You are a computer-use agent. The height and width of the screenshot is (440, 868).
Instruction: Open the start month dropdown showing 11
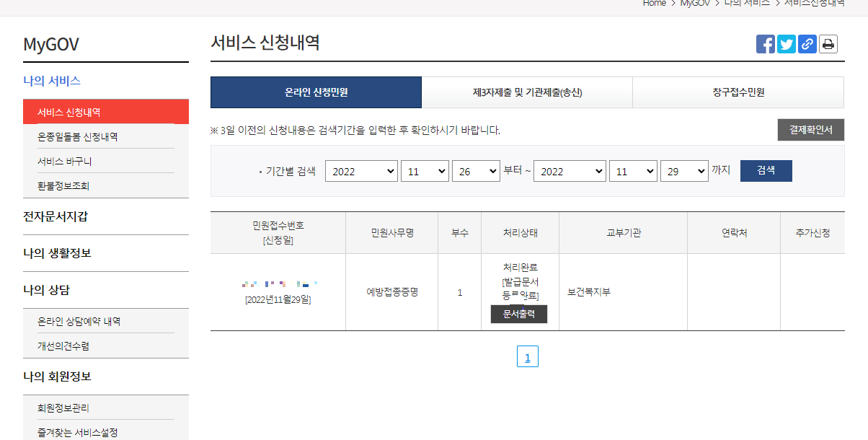point(425,171)
